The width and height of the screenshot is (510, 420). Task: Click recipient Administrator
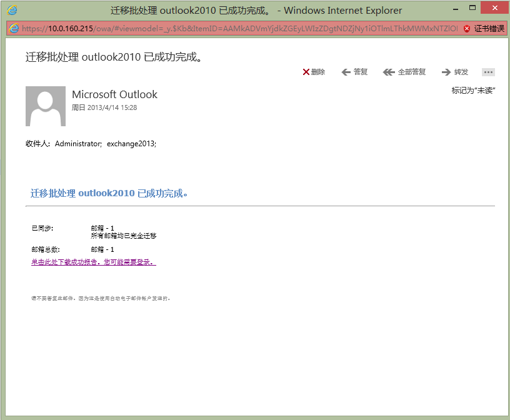(x=78, y=144)
